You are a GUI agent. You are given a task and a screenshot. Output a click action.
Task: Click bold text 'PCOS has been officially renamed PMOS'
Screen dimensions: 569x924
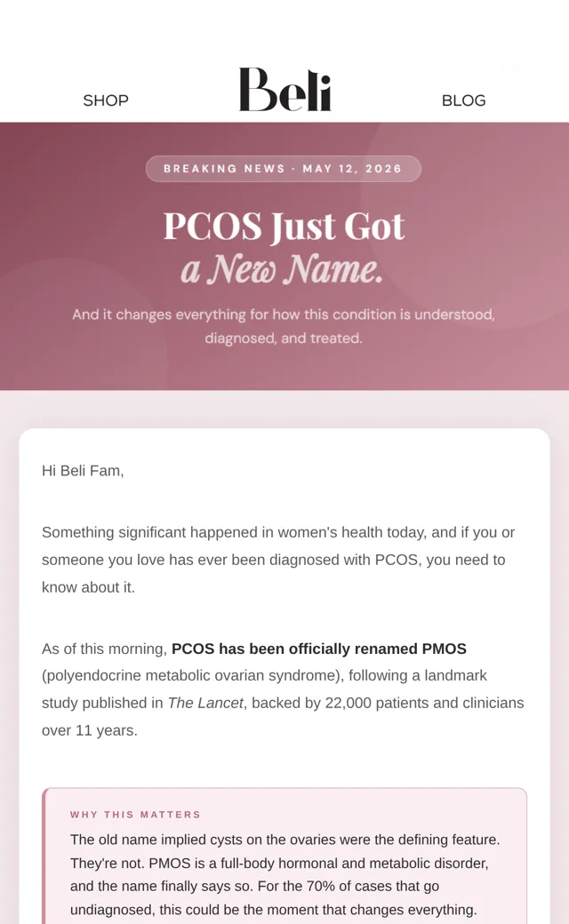coord(319,649)
